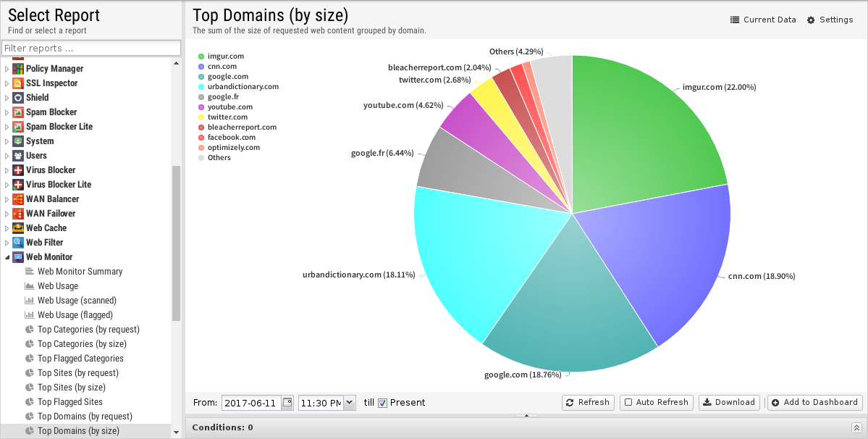Toggle youtube.com legend entry

point(225,106)
